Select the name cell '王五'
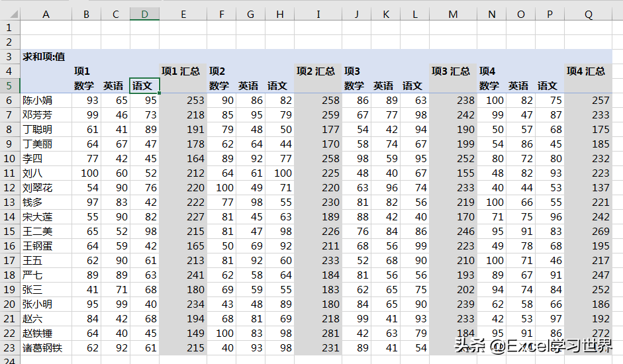 coord(46,261)
